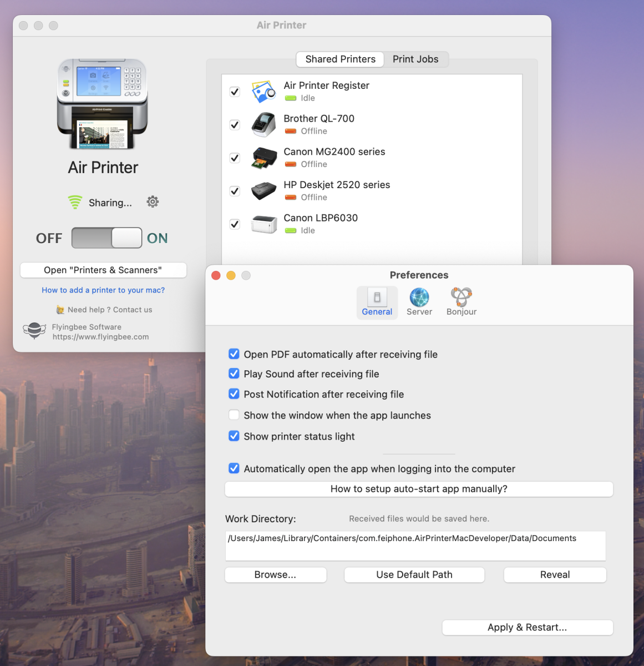Screen dimensions: 644x666
Task: Toggle the OFF/ON sharing switch
Action: coord(107,238)
